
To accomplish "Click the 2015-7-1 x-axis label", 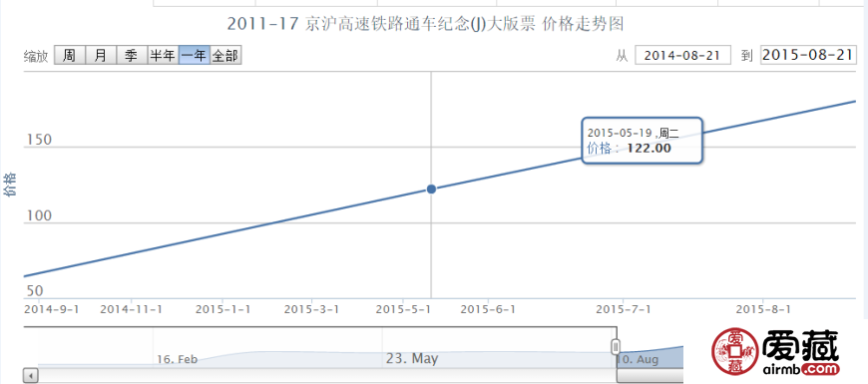I will 624,309.
